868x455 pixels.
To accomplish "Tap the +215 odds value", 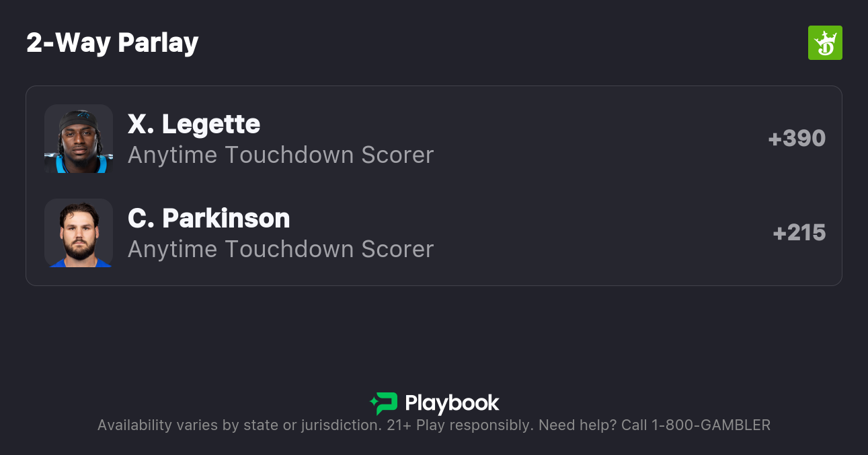I will point(799,233).
